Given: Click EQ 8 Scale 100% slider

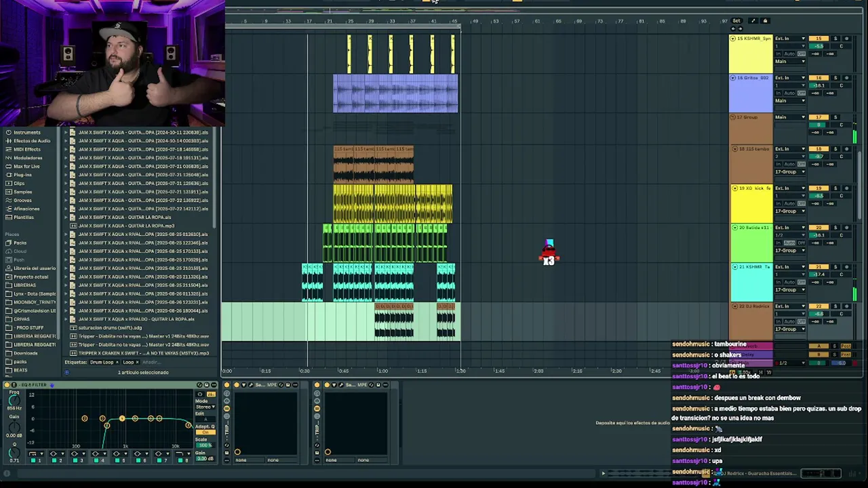Looking at the screenshot, I should coord(205,445).
